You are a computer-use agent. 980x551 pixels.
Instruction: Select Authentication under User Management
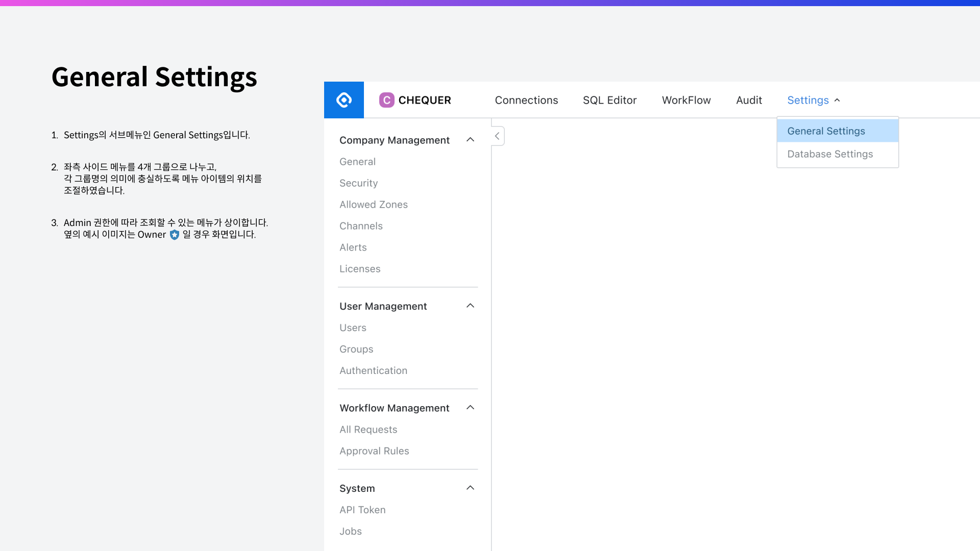point(373,371)
